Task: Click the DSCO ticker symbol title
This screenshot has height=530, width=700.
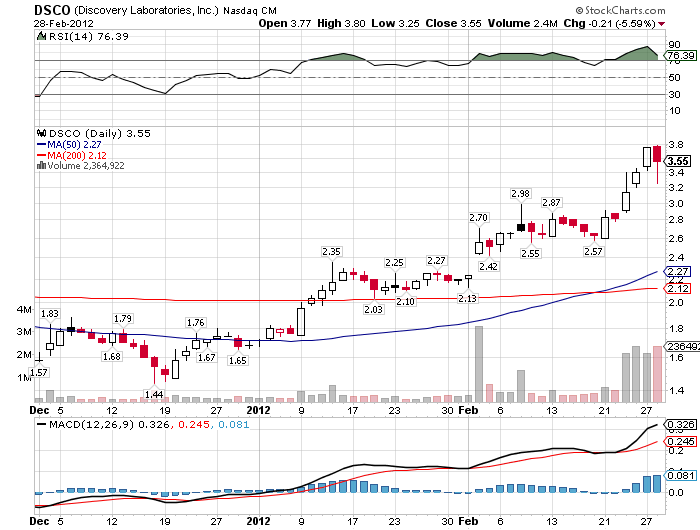Action: click(x=52, y=10)
